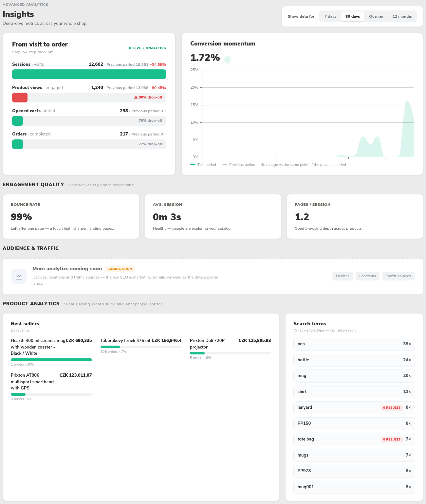426x504 pixels.
Task: Click the Locations chip
Action: coord(367,276)
